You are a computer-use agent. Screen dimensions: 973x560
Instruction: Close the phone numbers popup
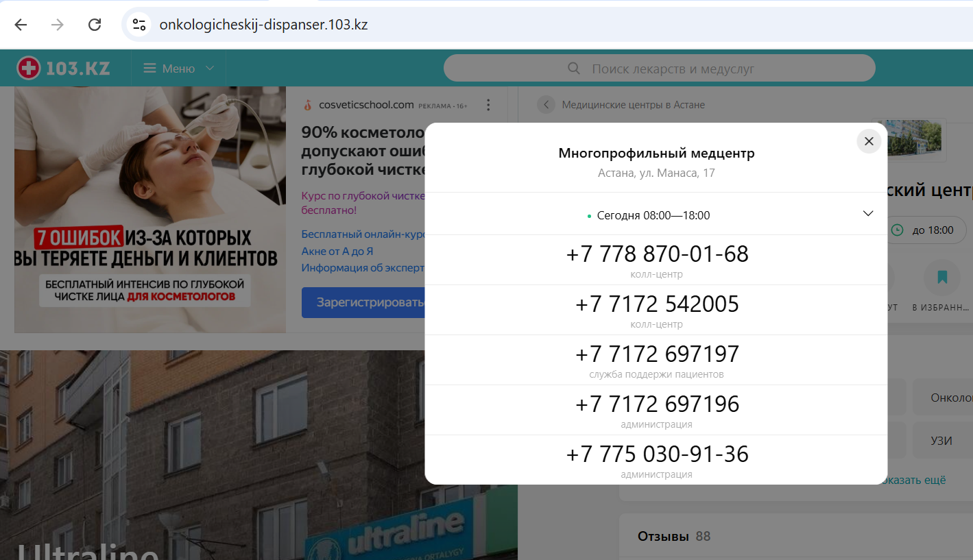pos(869,141)
